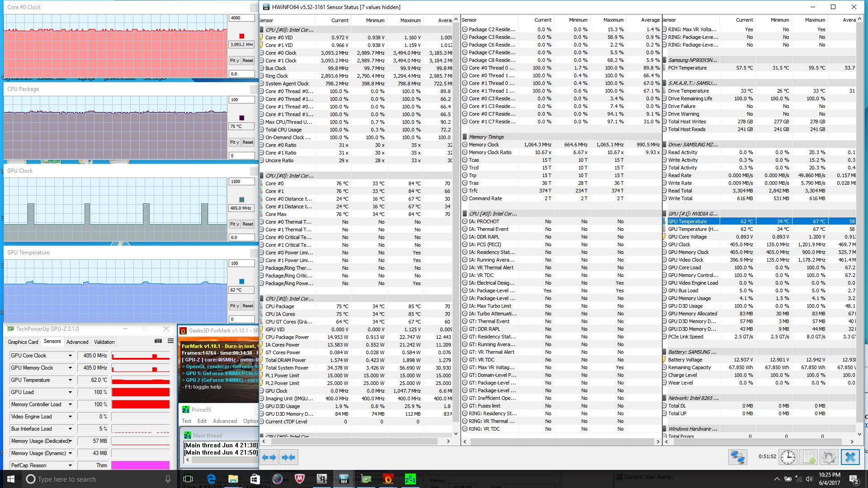This screenshot has height=488, width=868.
Task: Click the Cortana microphone icon
Action: [x=168, y=479]
